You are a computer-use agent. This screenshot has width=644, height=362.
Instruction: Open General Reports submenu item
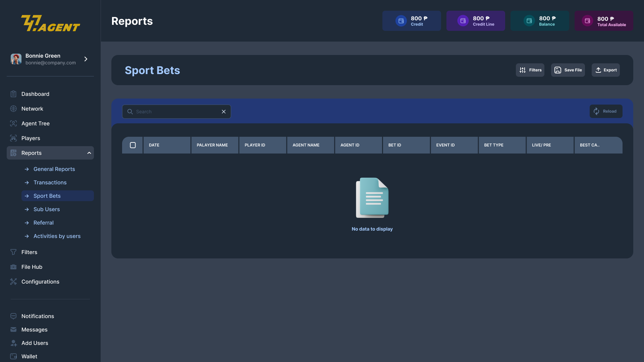pos(58,169)
